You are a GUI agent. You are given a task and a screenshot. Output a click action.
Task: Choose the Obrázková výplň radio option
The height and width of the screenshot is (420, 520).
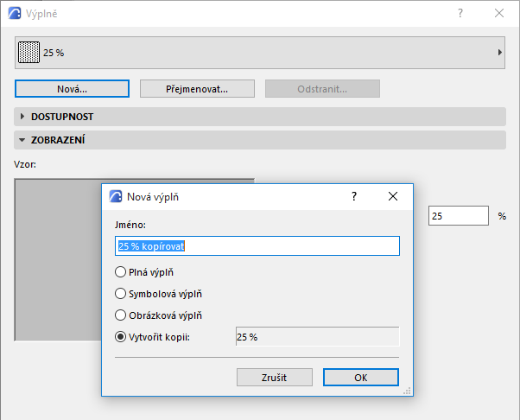click(121, 315)
